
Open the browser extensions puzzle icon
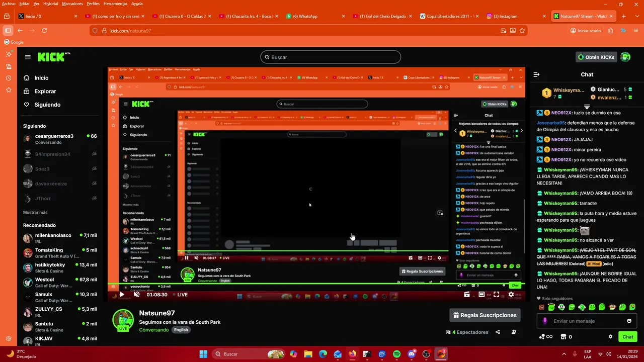(x=610, y=31)
